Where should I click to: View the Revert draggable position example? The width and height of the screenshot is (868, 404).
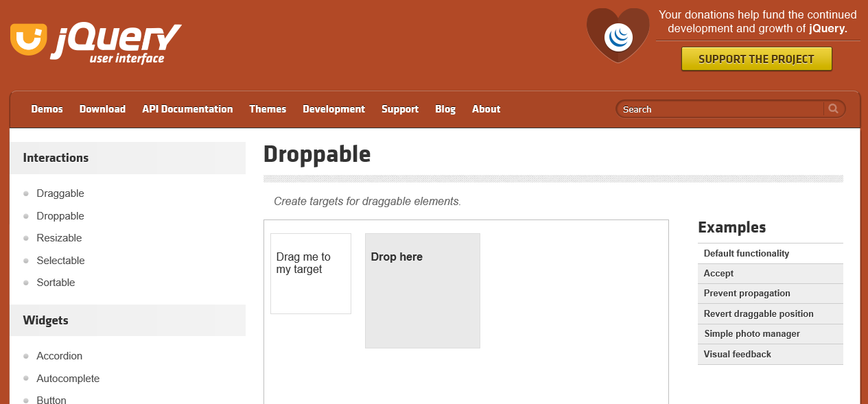pos(758,314)
